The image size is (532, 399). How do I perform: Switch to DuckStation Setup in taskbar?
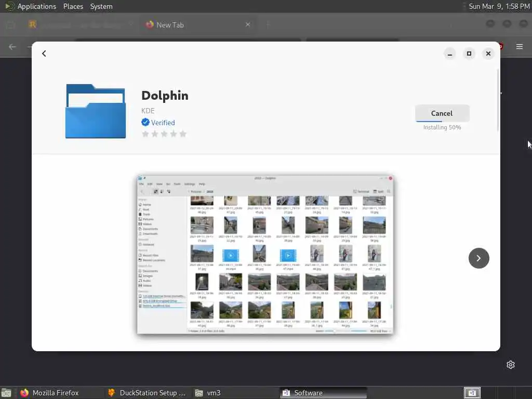point(147,393)
